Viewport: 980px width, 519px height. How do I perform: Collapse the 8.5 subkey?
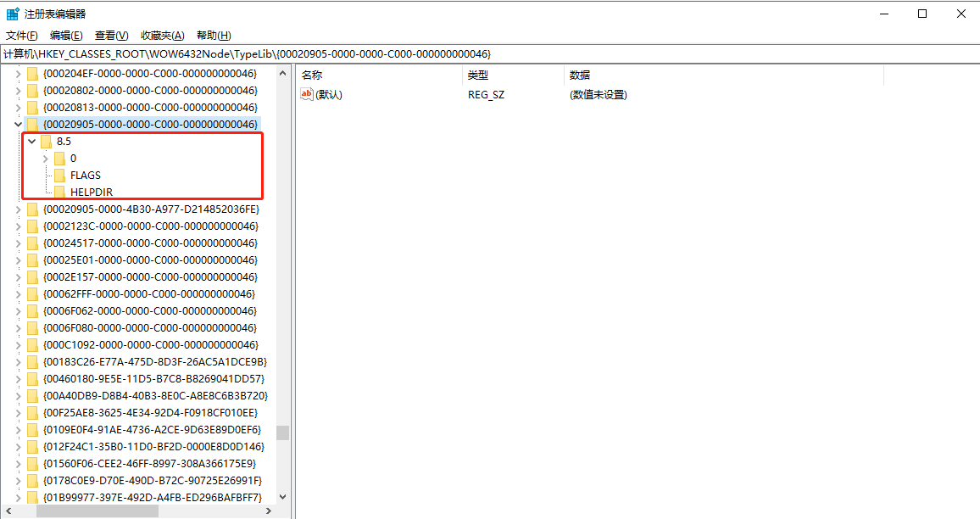click(32, 142)
